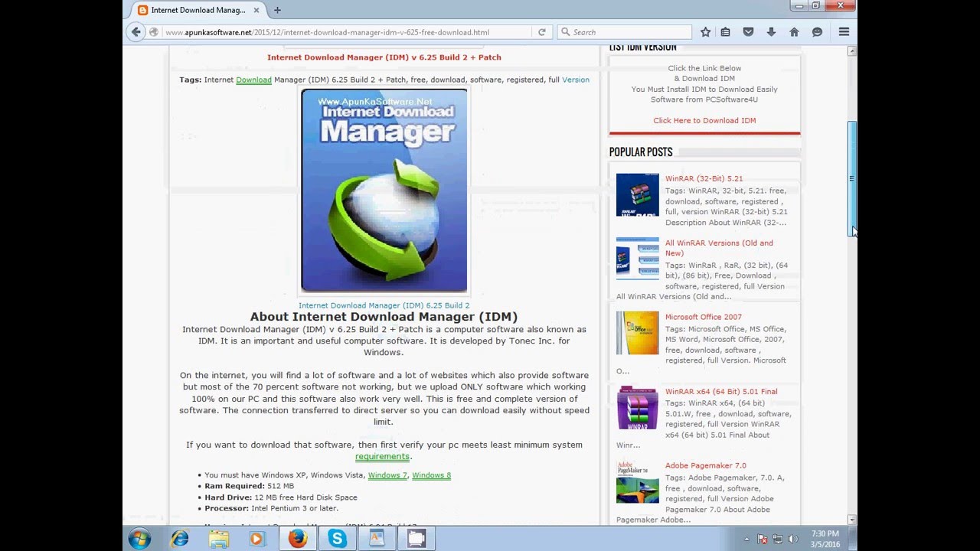Click the green requirements link
This screenshot has width=980, height=551.
tap(382, 457)
